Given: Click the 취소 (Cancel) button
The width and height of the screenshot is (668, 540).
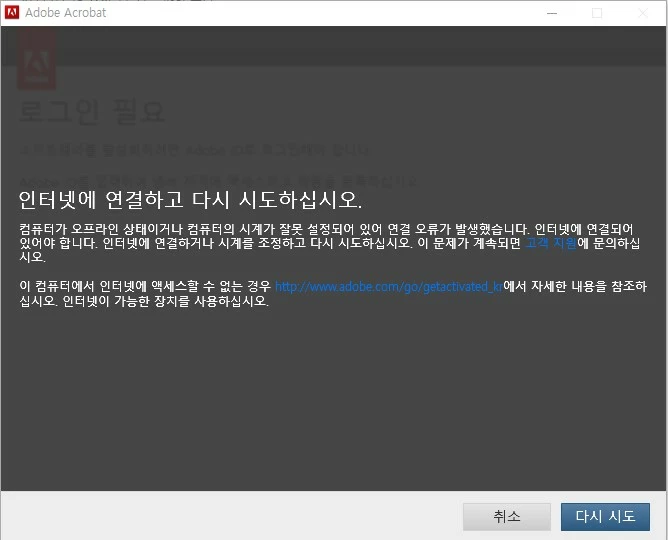Looking at the screenshot, I should pos(507,517).
